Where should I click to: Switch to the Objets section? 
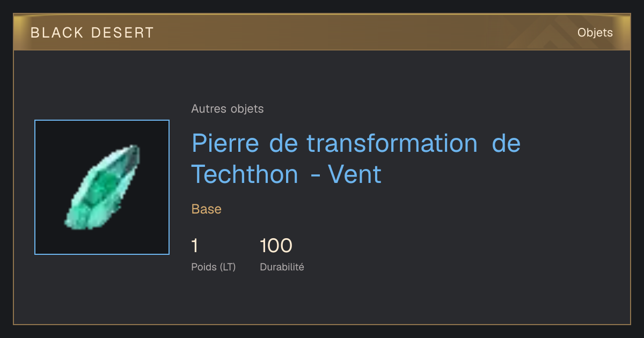coord(595,33)
